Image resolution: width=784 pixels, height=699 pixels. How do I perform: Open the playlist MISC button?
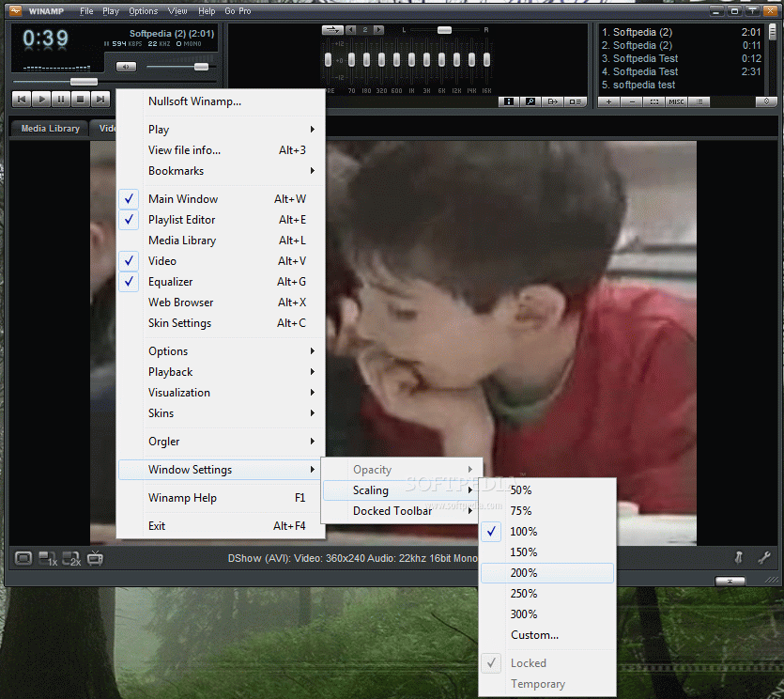pyautogui.click(x=677, y=102)
